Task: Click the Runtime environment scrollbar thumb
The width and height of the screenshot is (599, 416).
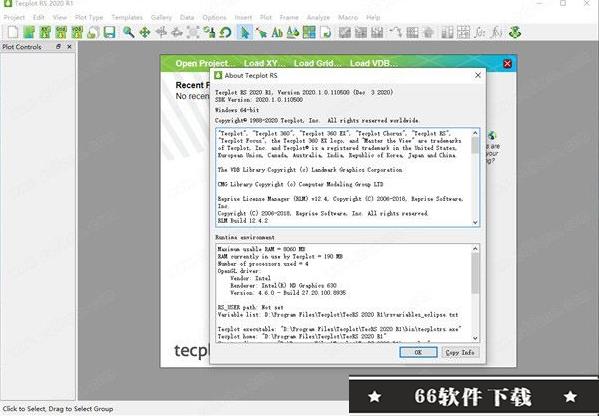Action: click(x=475, y=273)
